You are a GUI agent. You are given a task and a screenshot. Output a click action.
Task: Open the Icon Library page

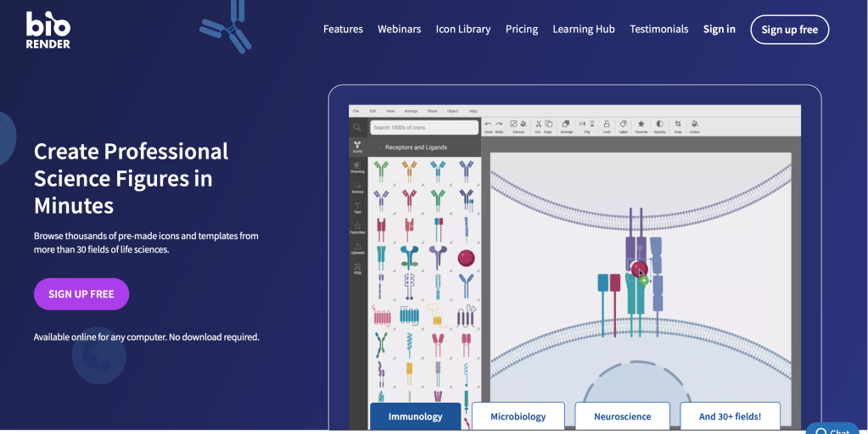coord(462,29)
